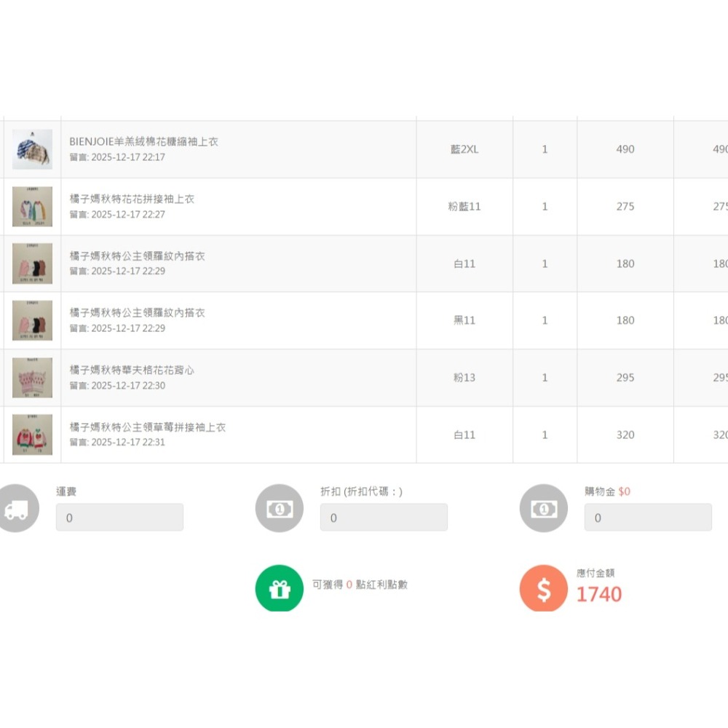Click the 購物金 shopping credit input field
Viewport: 728px width, 728px height.
(647, 518)
